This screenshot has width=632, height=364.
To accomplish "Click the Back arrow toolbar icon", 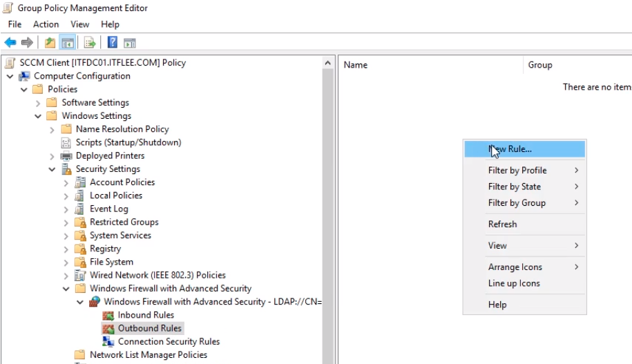I will point(10,42).
